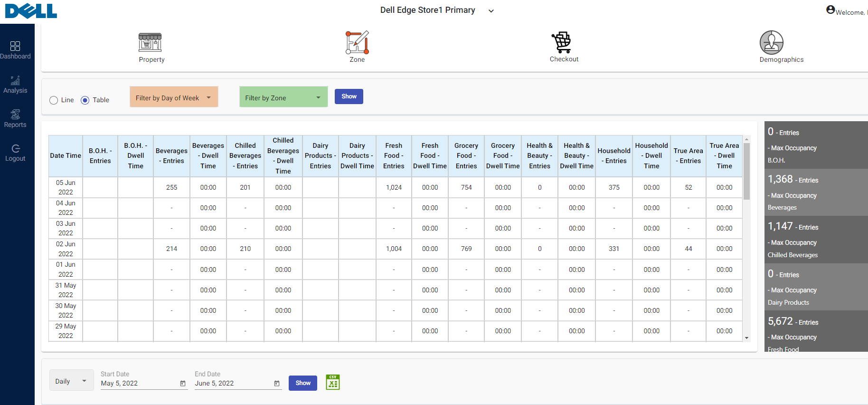The width and height of the screenshot is (868, 405).
Task: Click the Health & Beauty - Entries header
Action: point(539,156)
